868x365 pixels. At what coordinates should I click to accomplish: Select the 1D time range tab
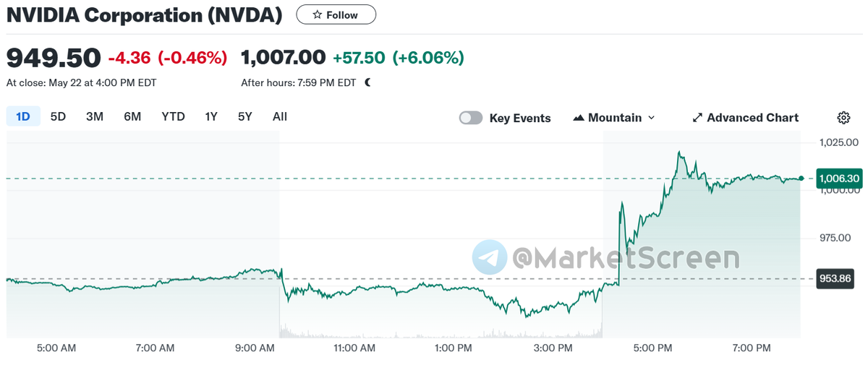click(x=23, y=116)
